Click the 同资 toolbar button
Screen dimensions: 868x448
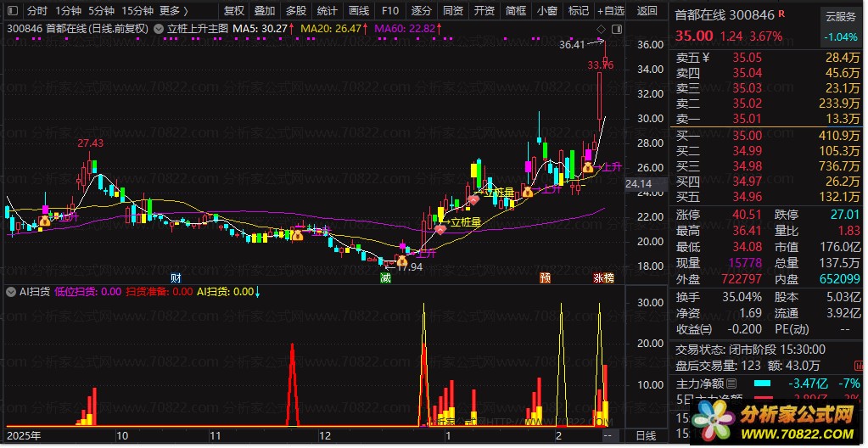pos(453,10)
